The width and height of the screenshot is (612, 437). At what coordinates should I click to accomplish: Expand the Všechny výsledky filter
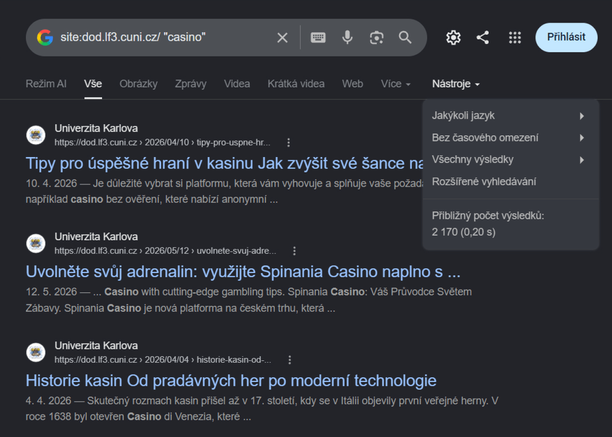pos(511,160)
